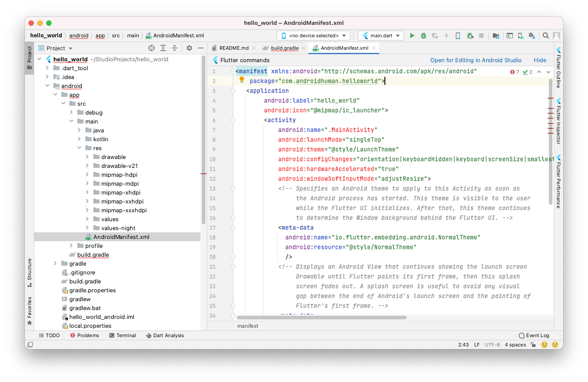Viewport: 588px width, 382px height.
Task: Click Collapse All in Project panel
Action: pyautogui.click(x=175, y=48)
